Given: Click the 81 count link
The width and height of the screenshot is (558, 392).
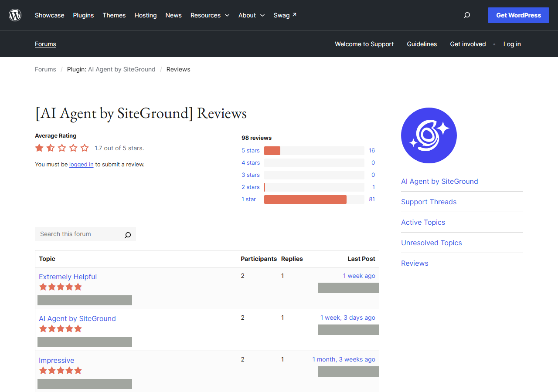Looking at the screenshot, I should point(372,199).
